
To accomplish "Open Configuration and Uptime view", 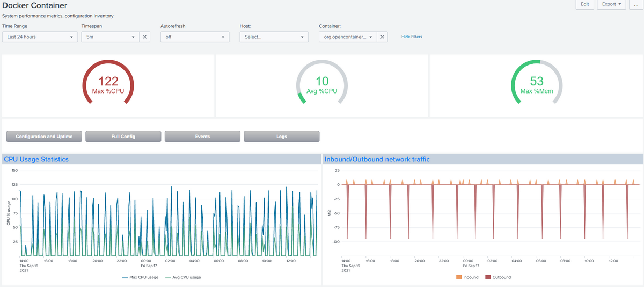I will point(44,137).
